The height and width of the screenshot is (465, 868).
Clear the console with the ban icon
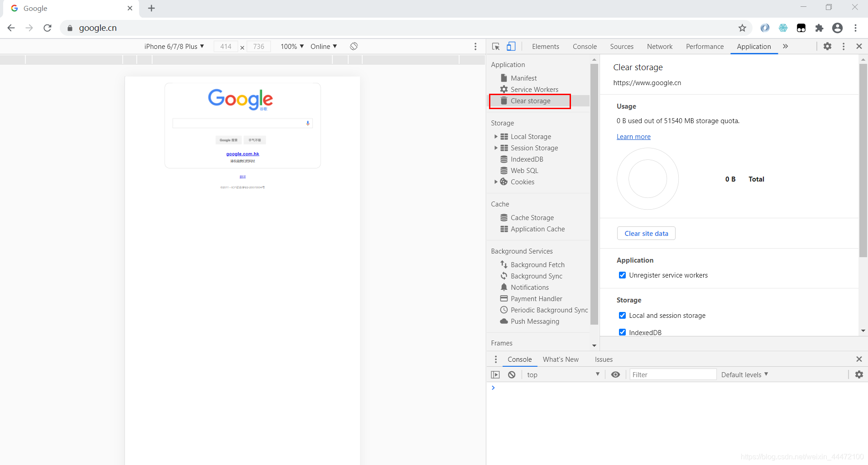pos(512,374)
